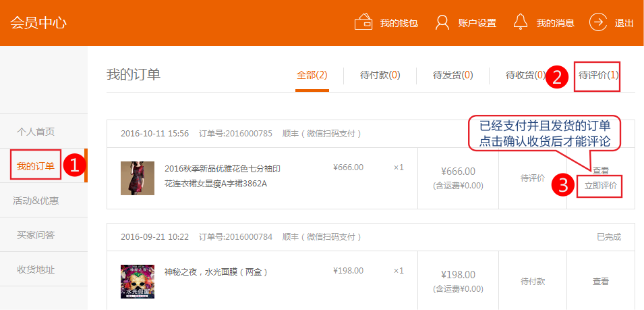
Task: Open 我的消息 in the header
Action: pyautogui.click(x=555, y=23)
